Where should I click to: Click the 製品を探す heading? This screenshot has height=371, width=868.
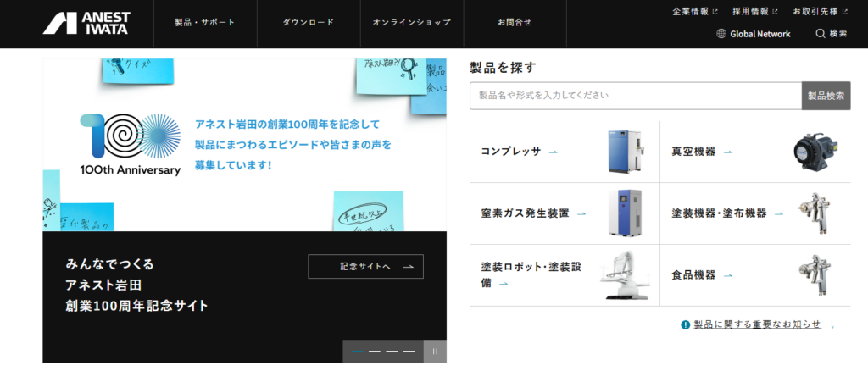pyautogui.click(x=504, y=68)
